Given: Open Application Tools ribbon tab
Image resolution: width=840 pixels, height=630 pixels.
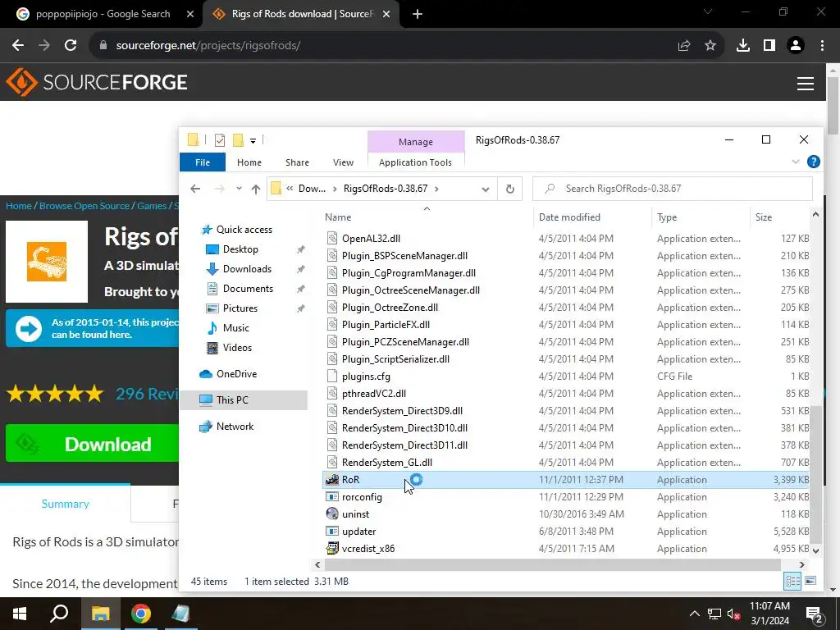Looking at the screenshot, I should pyautogui.click(x=415, y=162).
